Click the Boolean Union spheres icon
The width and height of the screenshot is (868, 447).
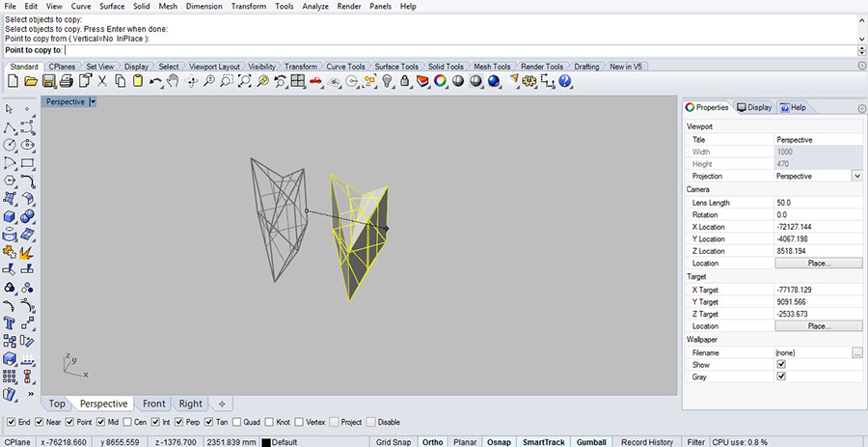(x=28, y=216)
